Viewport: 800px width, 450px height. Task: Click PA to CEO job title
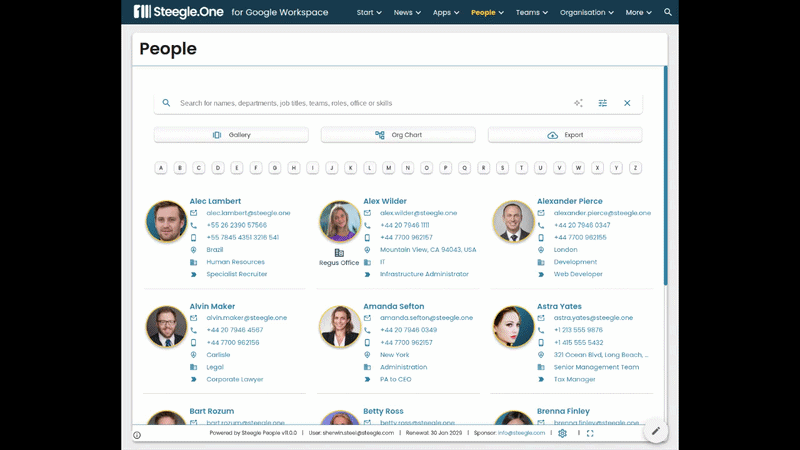tap(395, 379)
